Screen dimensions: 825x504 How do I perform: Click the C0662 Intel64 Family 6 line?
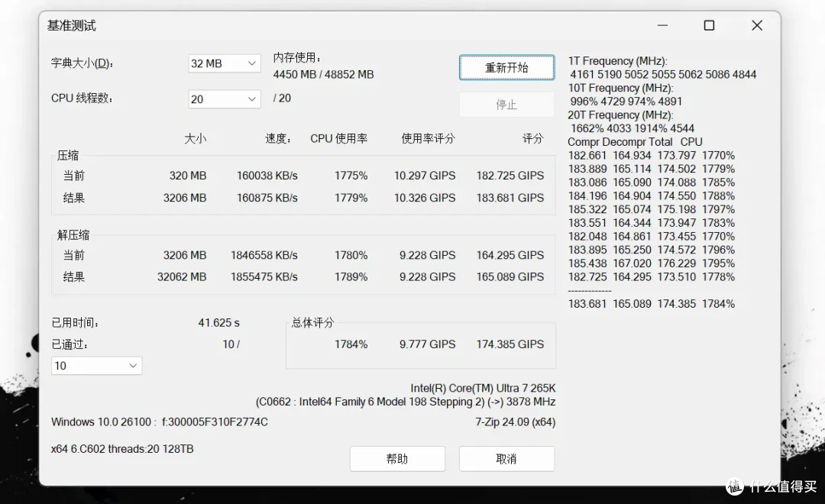[406, 402]
